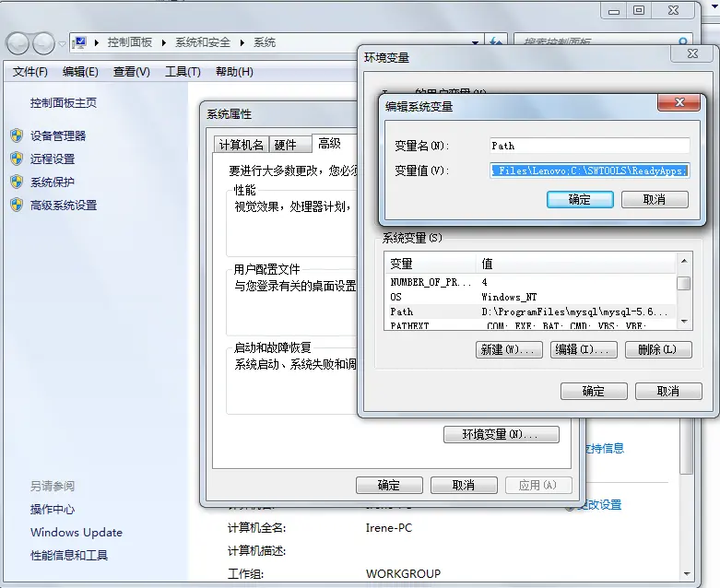720x588 pixels.
Task: Click the search magnifier icon in the search box
Action: [683, 42]
